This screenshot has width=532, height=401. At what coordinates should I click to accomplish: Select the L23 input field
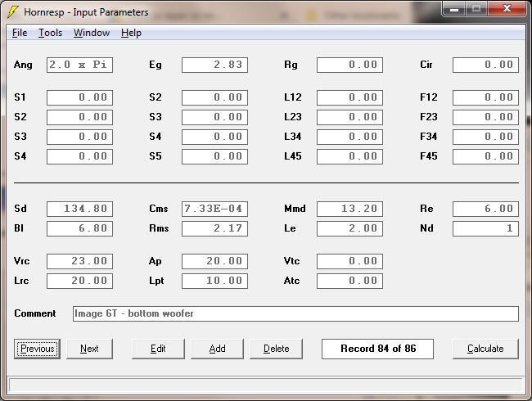[349, 117]
